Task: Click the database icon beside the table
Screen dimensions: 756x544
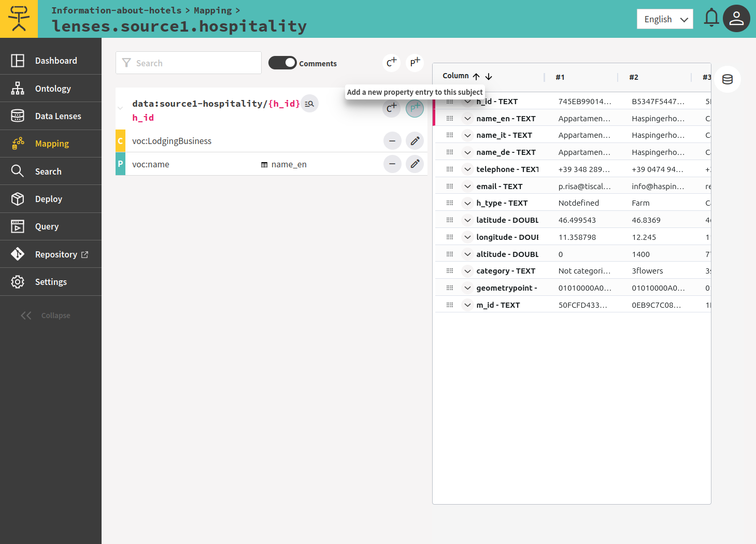Action: (727, 79)
